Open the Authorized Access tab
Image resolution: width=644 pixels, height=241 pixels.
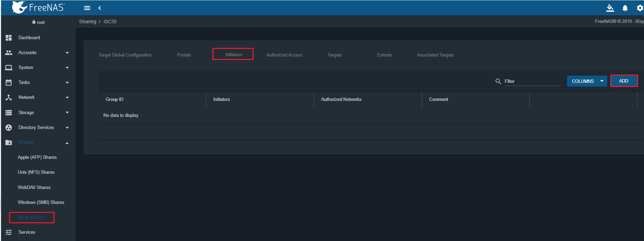284,55
